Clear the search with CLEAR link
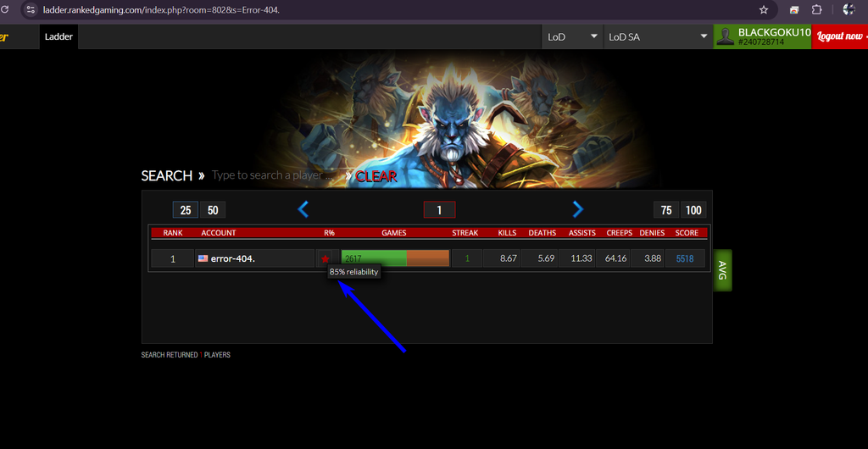Viewport: 868px width, 449px height. click(376, 176)
